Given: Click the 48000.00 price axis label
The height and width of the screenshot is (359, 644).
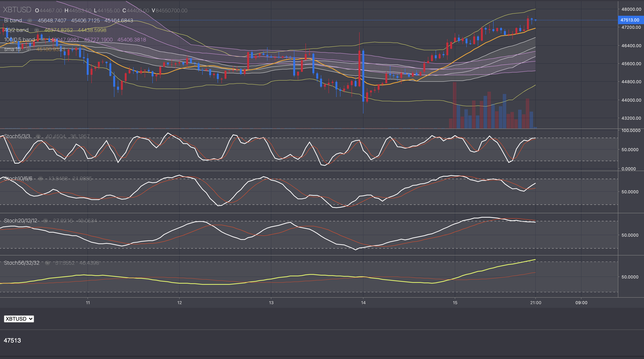Looking at the screenshot, I should tap(631, 9).
